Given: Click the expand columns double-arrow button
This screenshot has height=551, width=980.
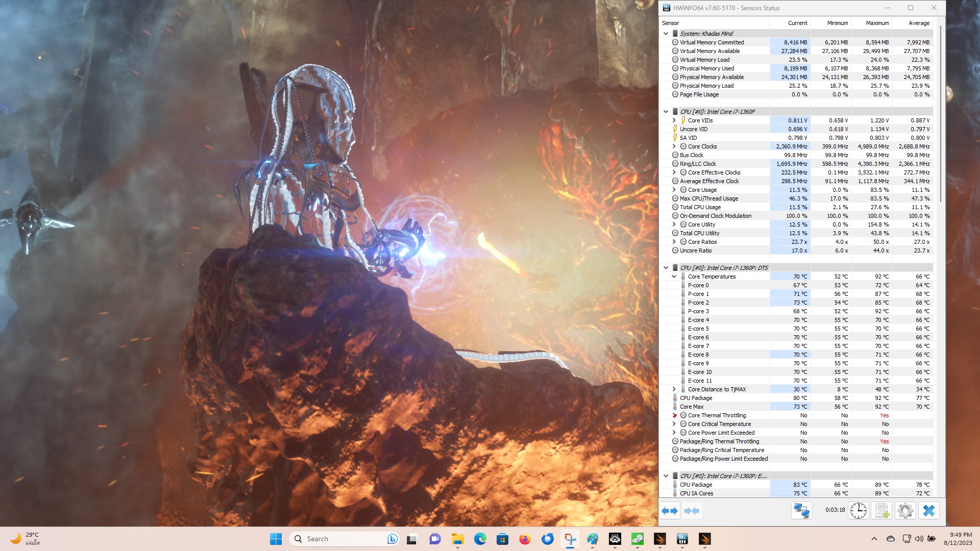Looking at the screenshot, I should (670, 511).
